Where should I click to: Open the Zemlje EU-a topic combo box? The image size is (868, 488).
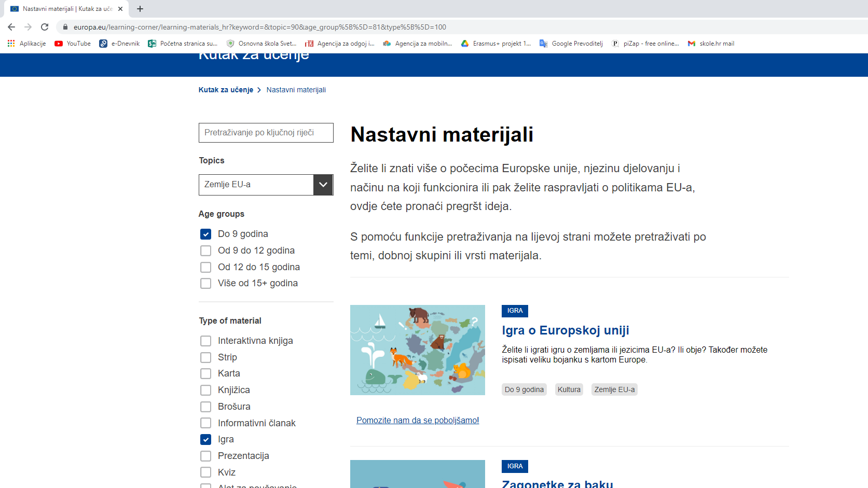click(x=256, y=185)
